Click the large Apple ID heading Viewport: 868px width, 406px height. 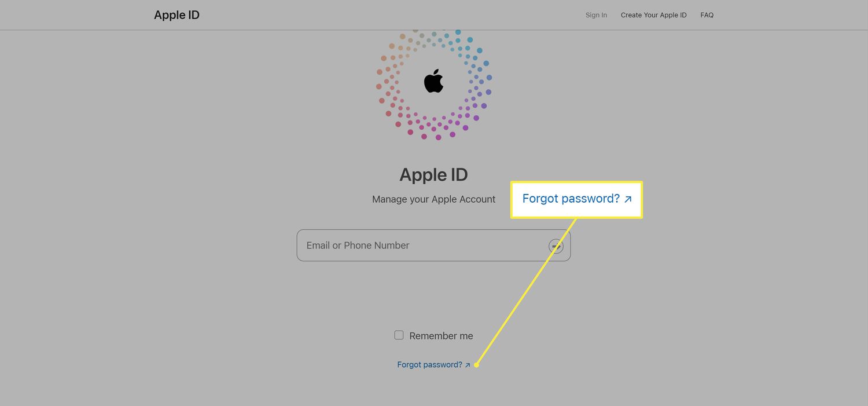click(x=433, y=174)
